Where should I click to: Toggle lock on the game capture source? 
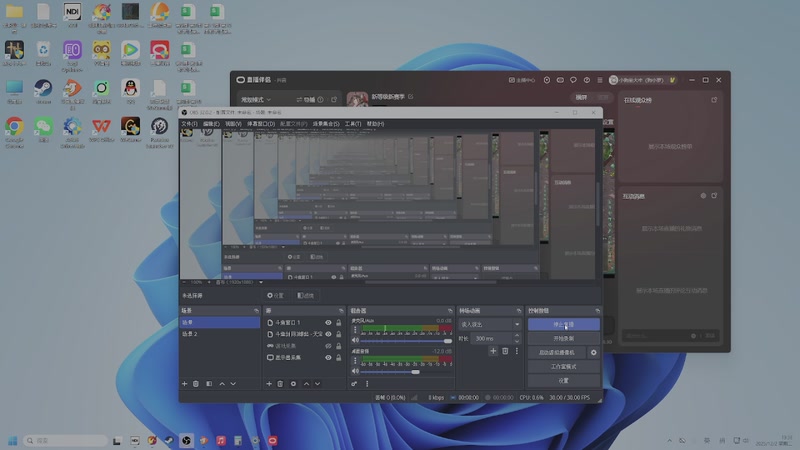click(338, 346)
